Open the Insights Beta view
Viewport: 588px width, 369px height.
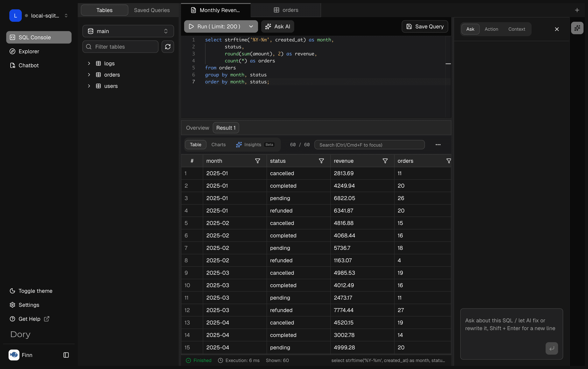[255, 144]
